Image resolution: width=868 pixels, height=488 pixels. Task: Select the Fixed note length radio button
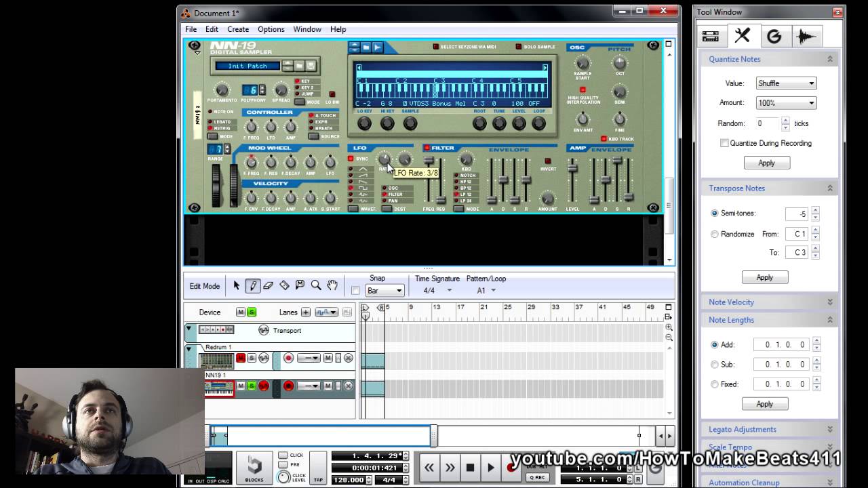[x=714, y=384]
